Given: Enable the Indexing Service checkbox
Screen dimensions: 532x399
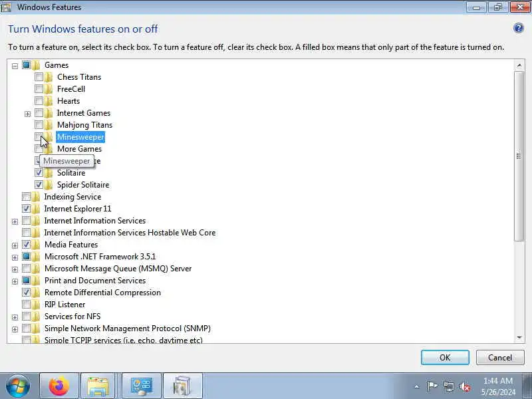Looking at the screenshot, I should click(x=26, y=196).
